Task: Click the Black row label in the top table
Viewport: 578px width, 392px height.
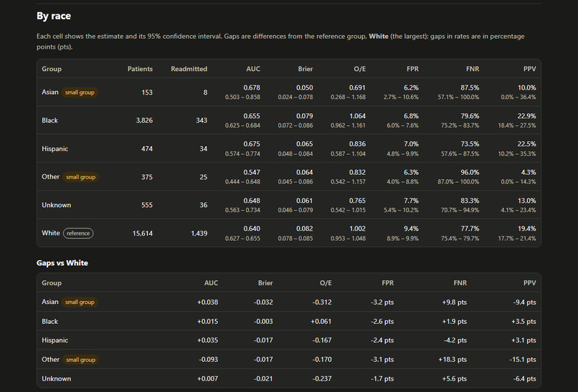Action: point(49,120)
